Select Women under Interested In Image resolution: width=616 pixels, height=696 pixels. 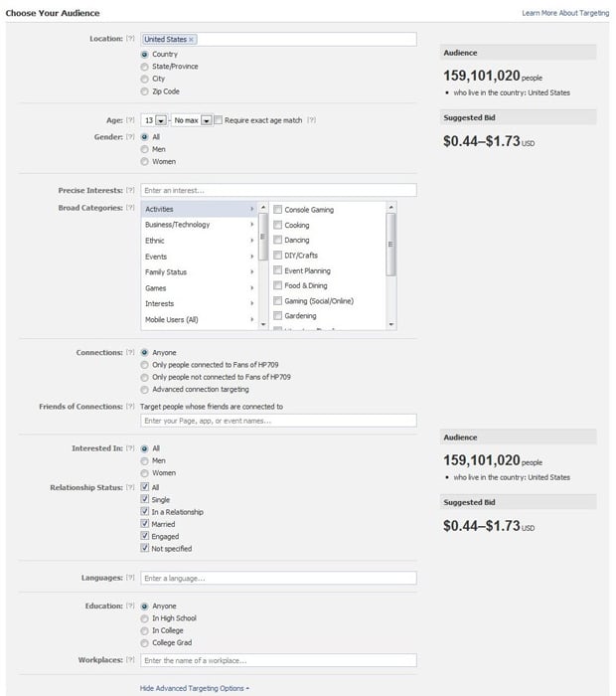point(144,473)
